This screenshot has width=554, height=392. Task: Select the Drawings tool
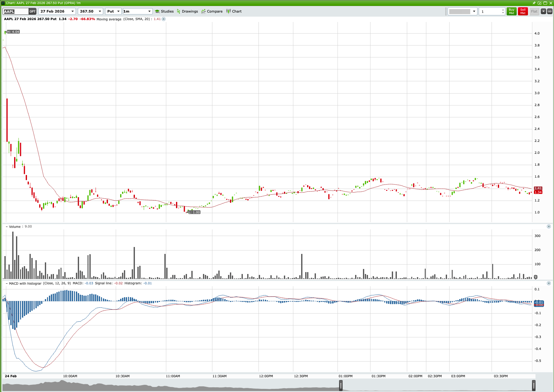[x=188, y=11]
